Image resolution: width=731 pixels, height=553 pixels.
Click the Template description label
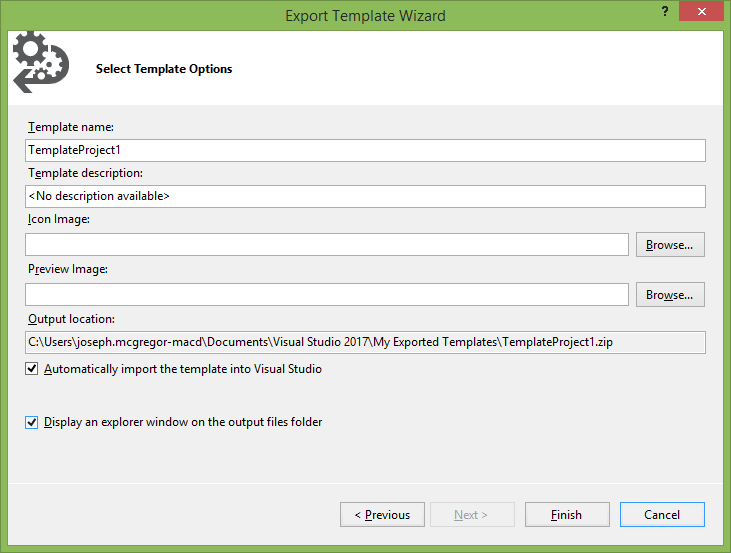tap(85, 173)
